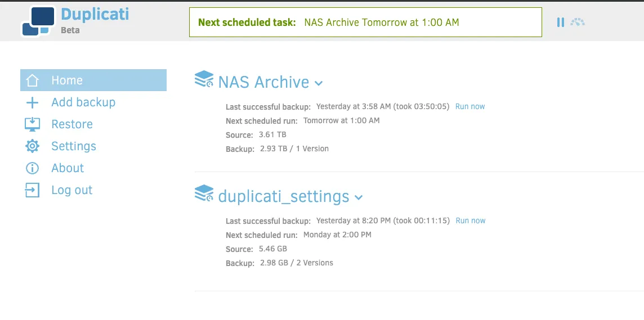The image size is (644, 320).
Task: Click the NAS Archive backup stack icon
Action: 204,79
